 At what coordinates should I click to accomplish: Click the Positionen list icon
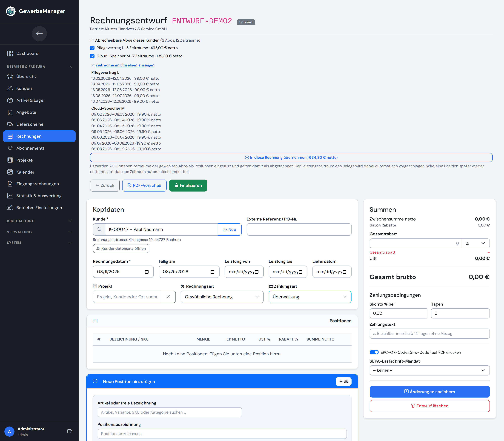[95, 321]
